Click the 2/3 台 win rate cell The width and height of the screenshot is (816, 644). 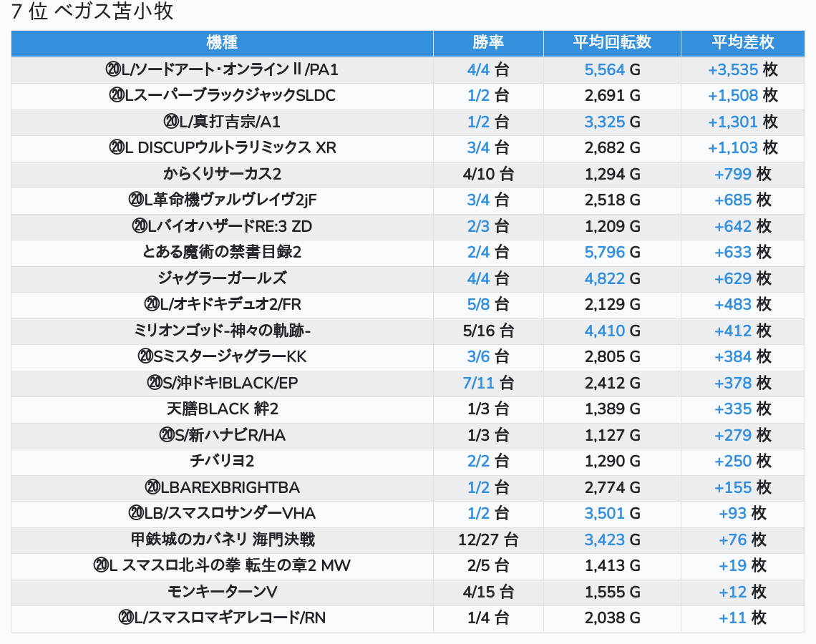coord(488,226)
